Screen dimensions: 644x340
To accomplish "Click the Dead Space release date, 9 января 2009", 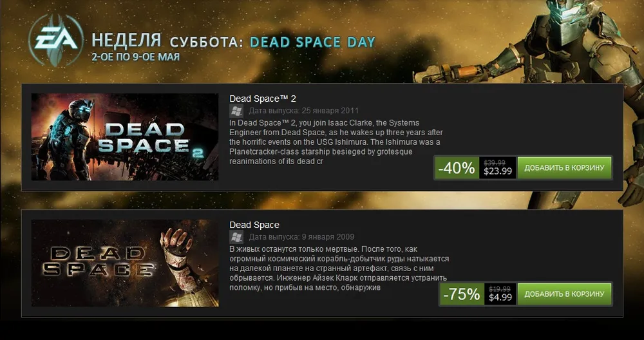I will tap(301, 237).
